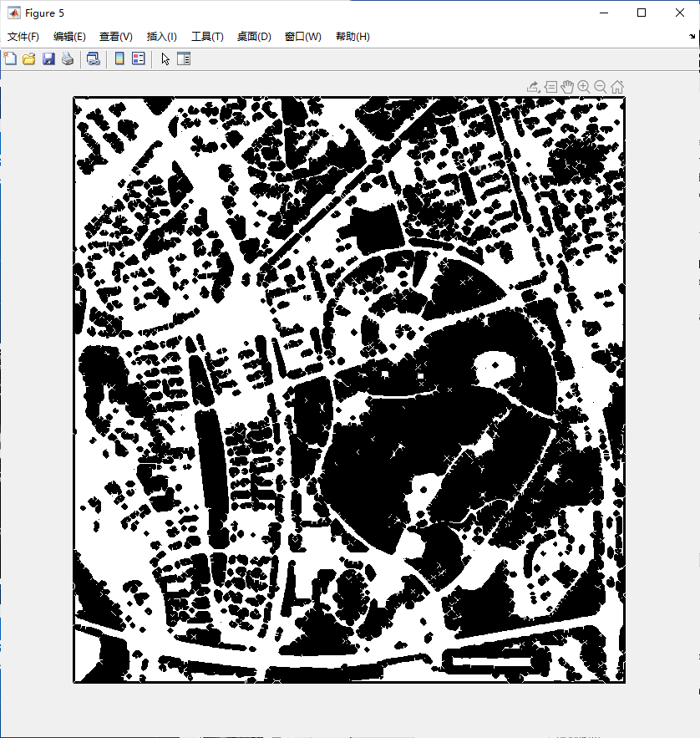Click the Link Plot icon
700x738 pixels.
tap(93, 59)
